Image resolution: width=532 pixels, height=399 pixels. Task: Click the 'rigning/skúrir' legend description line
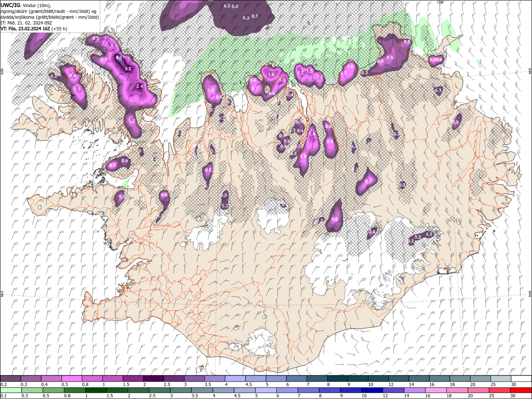[49, 11]
